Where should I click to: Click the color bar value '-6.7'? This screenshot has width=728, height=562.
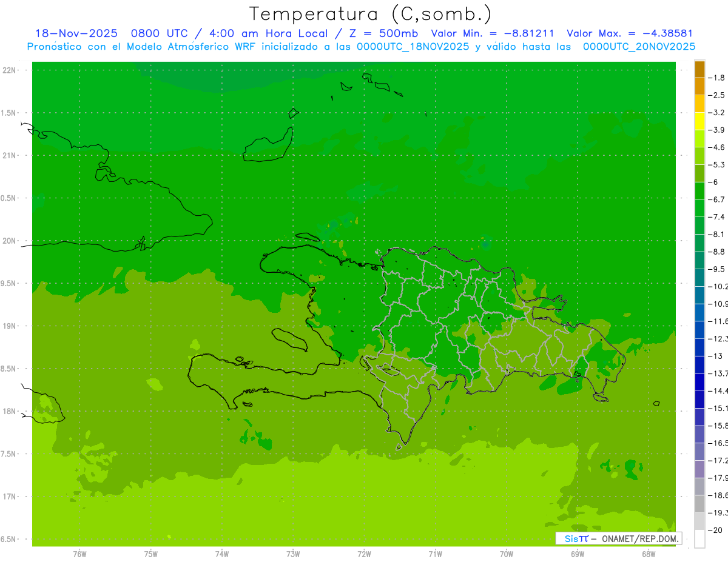(716, 199)
